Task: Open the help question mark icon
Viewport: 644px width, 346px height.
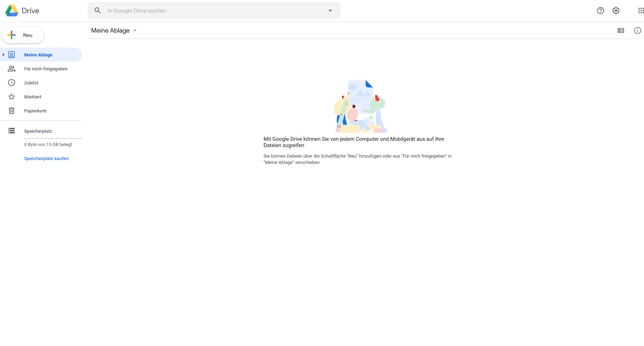Action: point(601,11)
